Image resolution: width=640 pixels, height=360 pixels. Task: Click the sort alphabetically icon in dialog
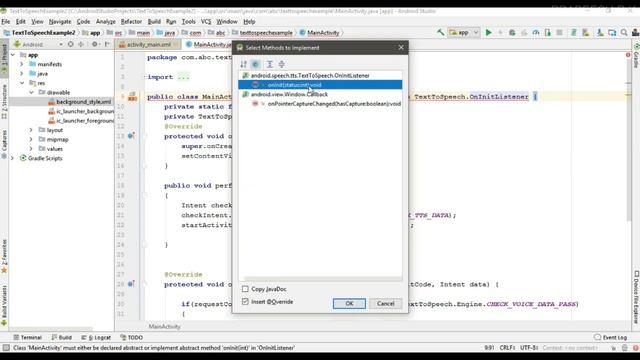(244, 64)
